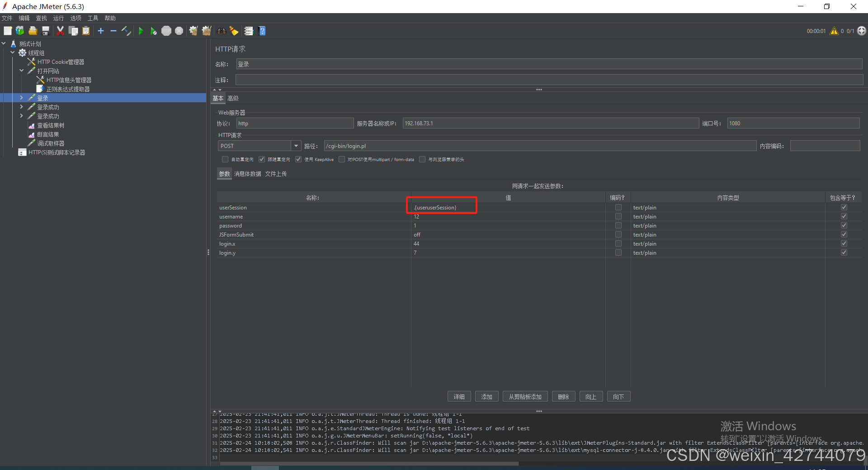The width and height of the screenshot is (868, 470).
Task: Copy the element with the toolbar copy icon
Action: coord(73,31)
